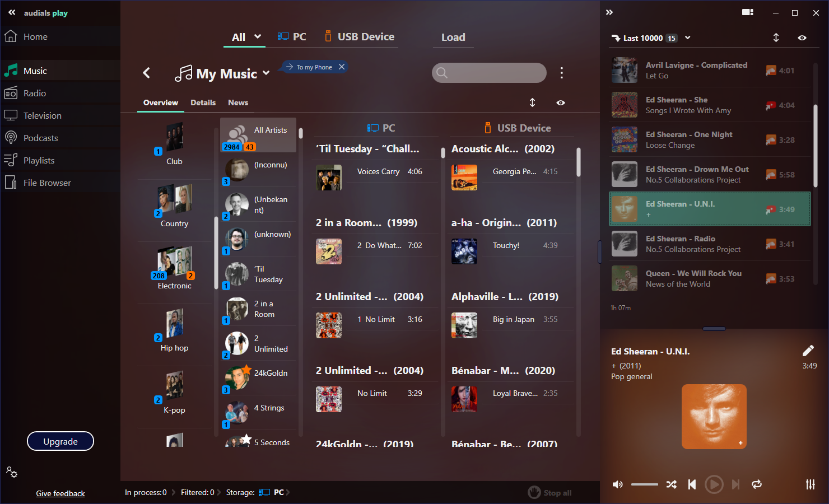
Task: Switch to the Details tab
Action: coord(203,102)
